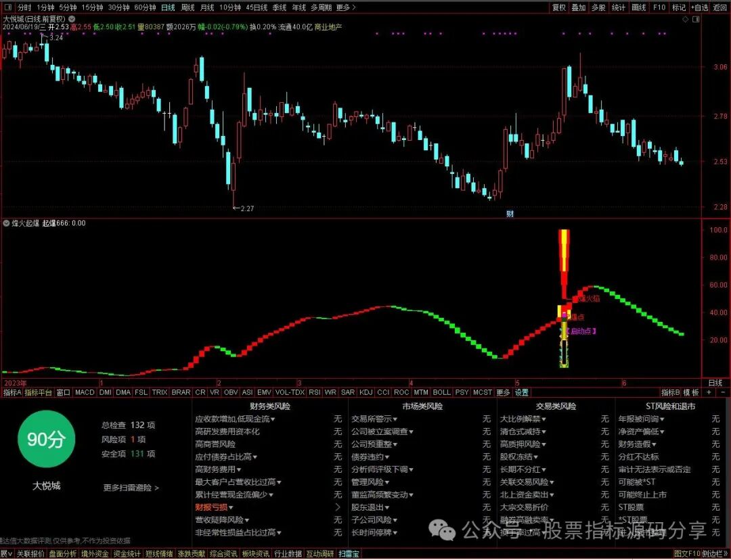Select the 分时 period tab
This screenshot has height=560, width=731.
point(24,7)
